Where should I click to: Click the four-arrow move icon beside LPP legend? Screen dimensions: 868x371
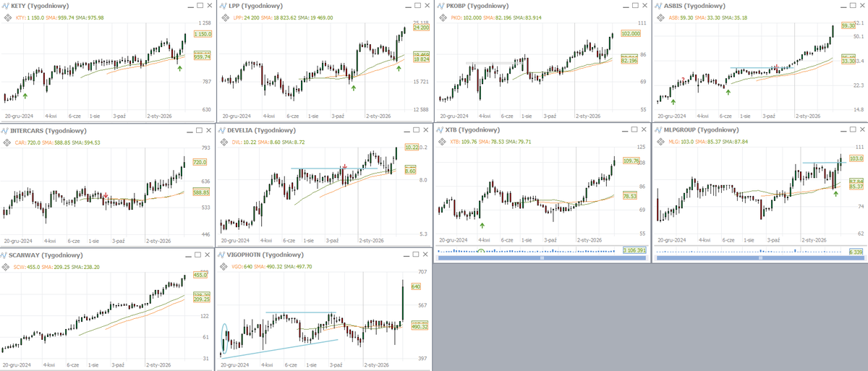(x=224, y=17)
